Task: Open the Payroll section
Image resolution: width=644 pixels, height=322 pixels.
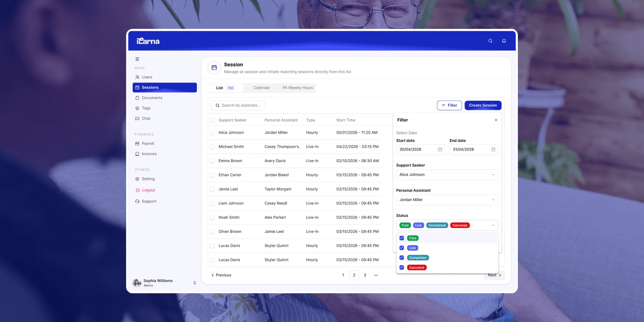Action: tap(165, 143)
